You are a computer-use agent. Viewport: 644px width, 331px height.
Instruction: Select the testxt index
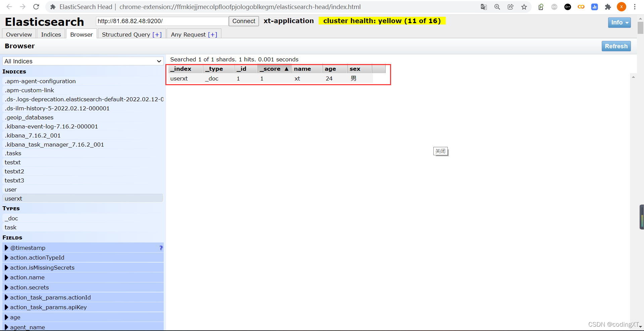(83, 162)
